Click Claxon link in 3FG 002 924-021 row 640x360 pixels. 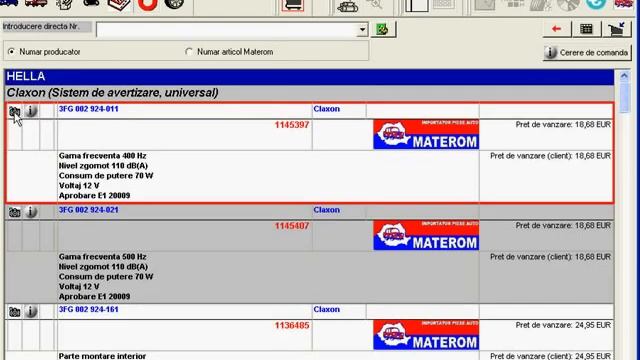click(x=327, y=210)
